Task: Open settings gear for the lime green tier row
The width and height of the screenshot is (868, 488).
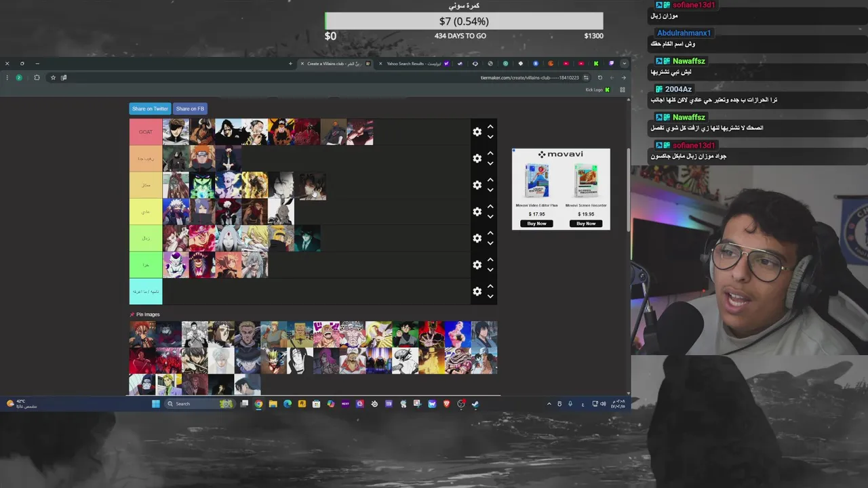Action: coord(477,238)
